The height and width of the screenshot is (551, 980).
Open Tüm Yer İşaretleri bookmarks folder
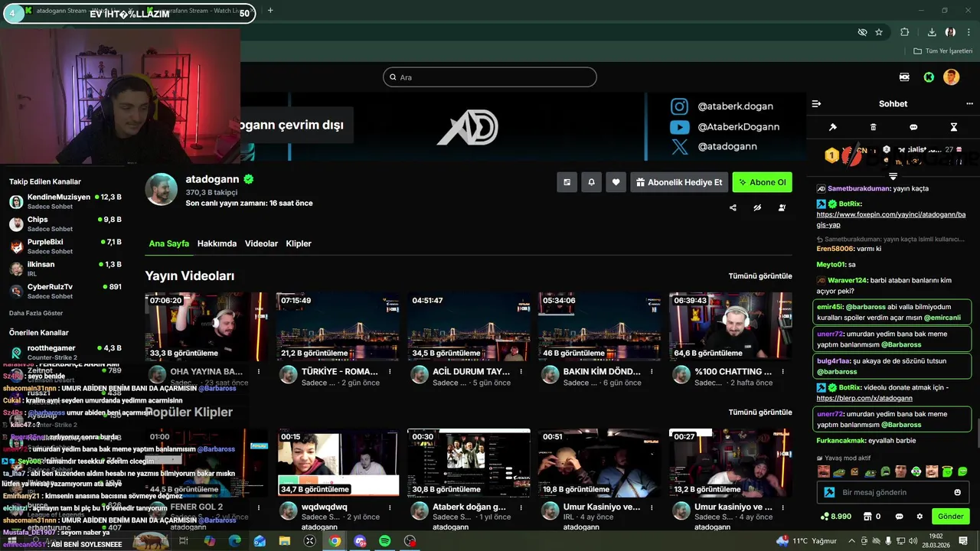pyautogui.click(x=943, y=51)
